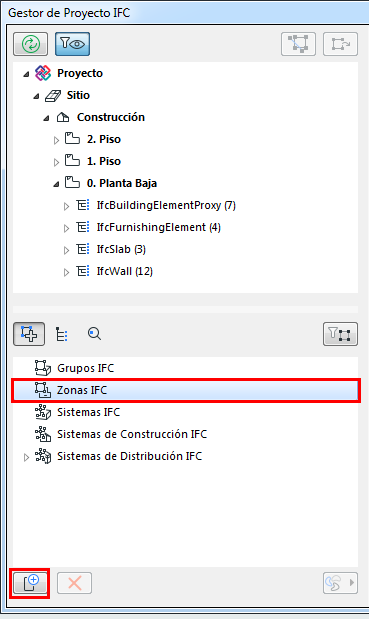The image size is (369, 619).
Task: Expand Sistemas de Distribución IFC
Action: (x=26, y=458)
